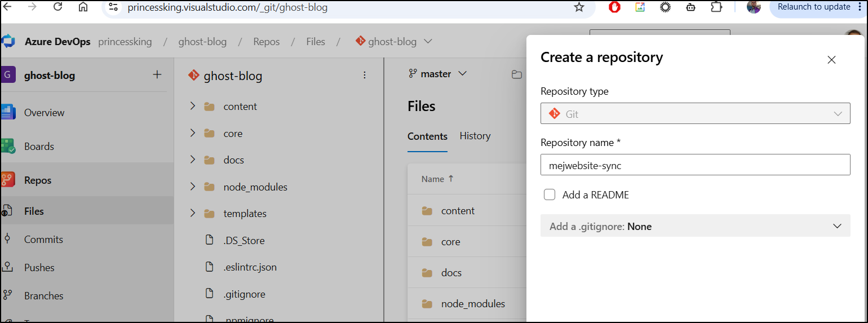Click the browser address bar URL
The height and width of the screenshot is (323, 868).
228,7
